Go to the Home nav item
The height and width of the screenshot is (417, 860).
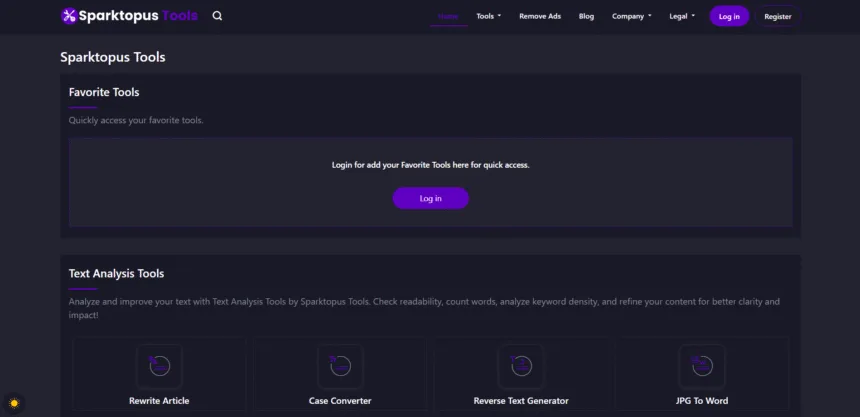pos(449,16)
